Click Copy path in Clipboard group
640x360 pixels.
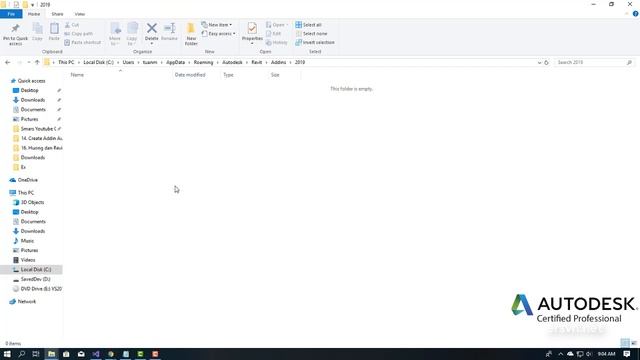coord(79,33)
